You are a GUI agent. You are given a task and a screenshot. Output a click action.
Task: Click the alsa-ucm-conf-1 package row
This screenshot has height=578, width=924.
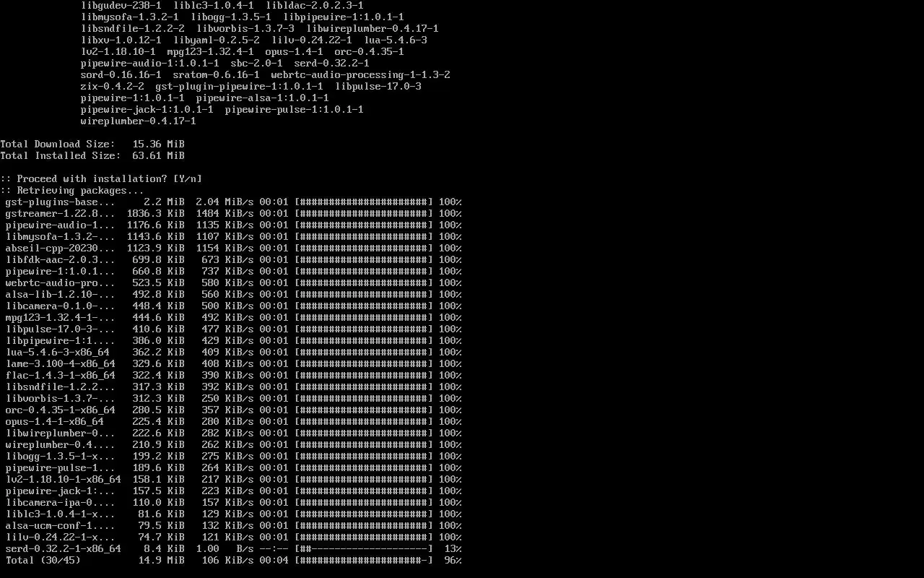(233, 526)
